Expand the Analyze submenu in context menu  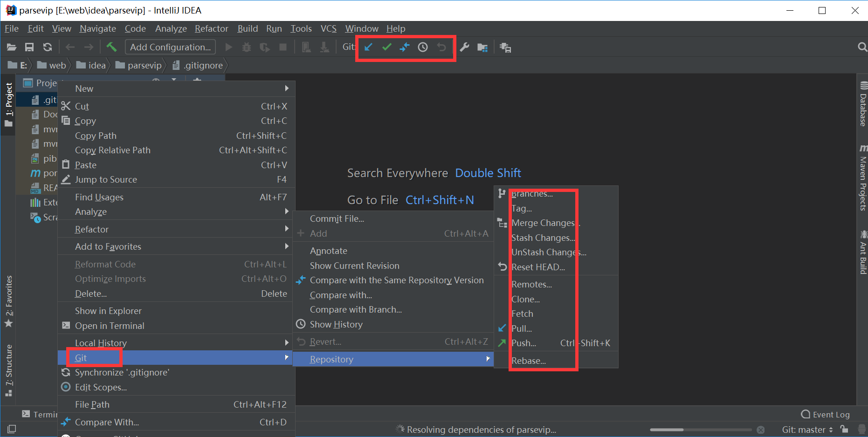pos(176,212)
